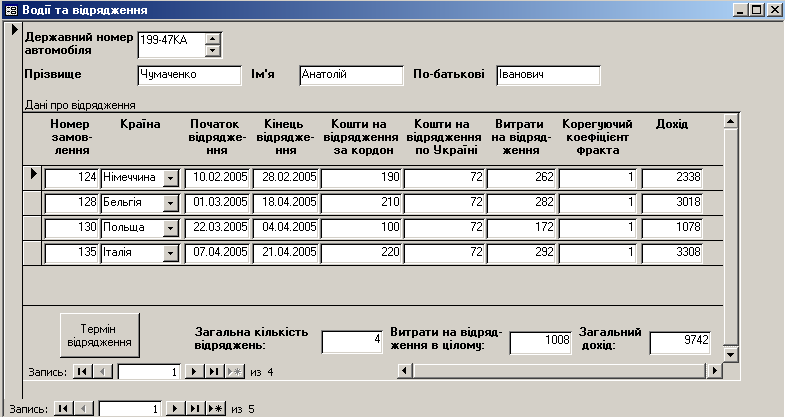Click the form icon in title bar
785x417 pixels.
click(11, 10)
